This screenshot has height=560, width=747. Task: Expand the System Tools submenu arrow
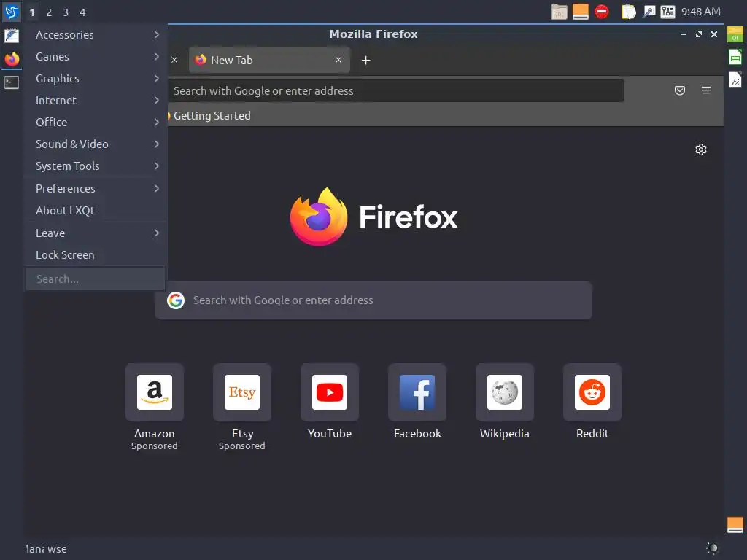coord(157,166)
